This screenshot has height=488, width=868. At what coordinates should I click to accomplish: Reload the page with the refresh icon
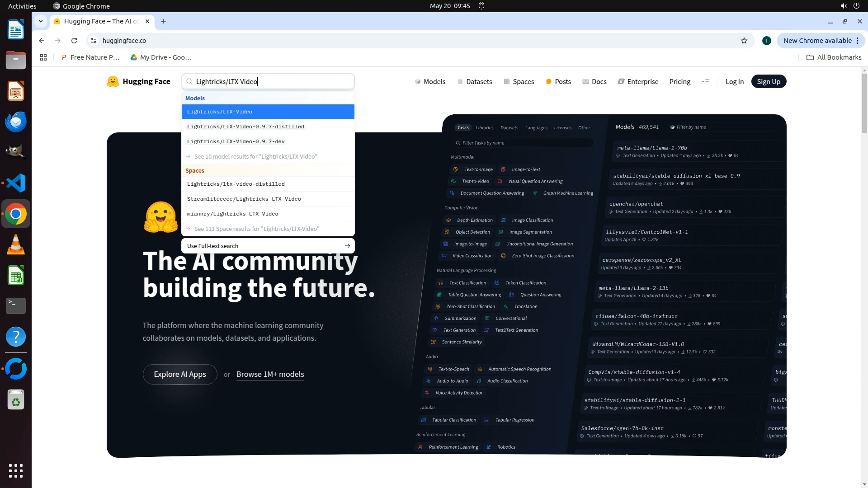(74, 41)
